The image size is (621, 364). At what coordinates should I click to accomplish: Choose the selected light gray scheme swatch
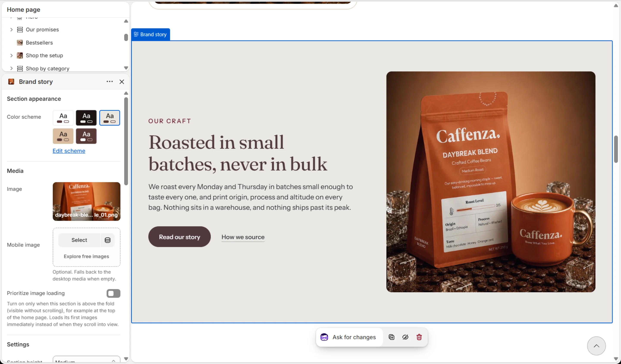[x=110, y=118]
